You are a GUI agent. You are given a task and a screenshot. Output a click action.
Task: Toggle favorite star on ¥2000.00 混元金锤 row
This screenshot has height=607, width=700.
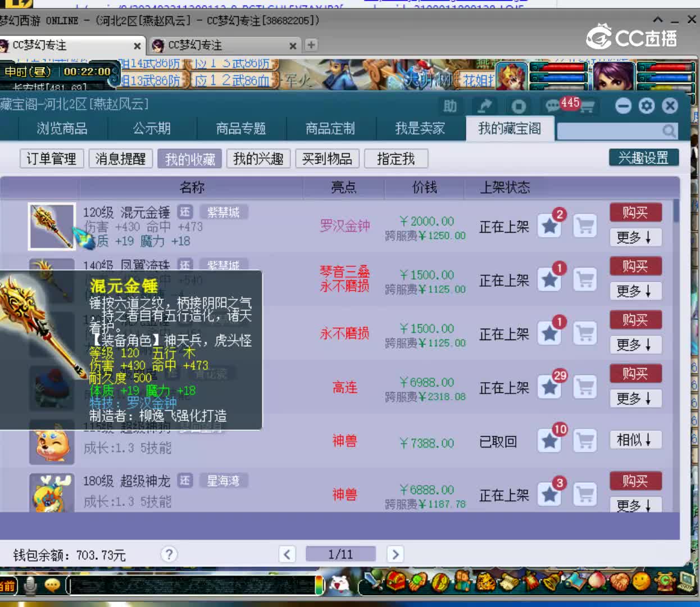(x=549, y=227)
